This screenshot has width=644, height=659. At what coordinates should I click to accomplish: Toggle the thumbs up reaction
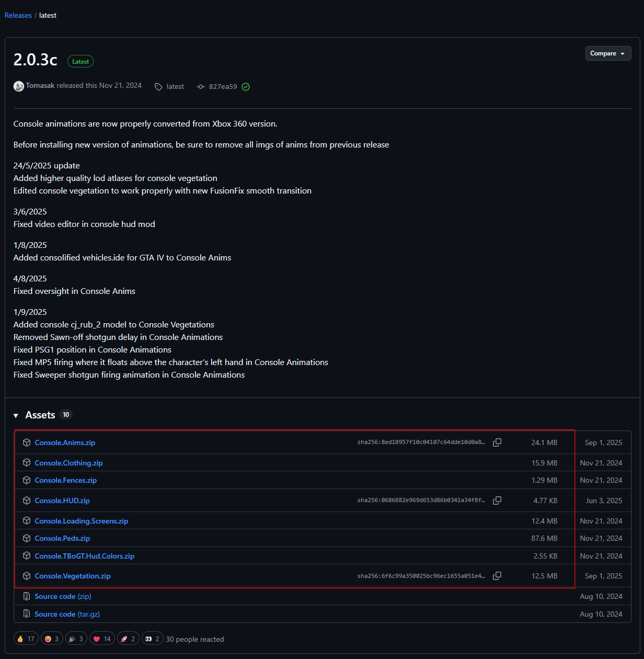(x=26, y=639)
